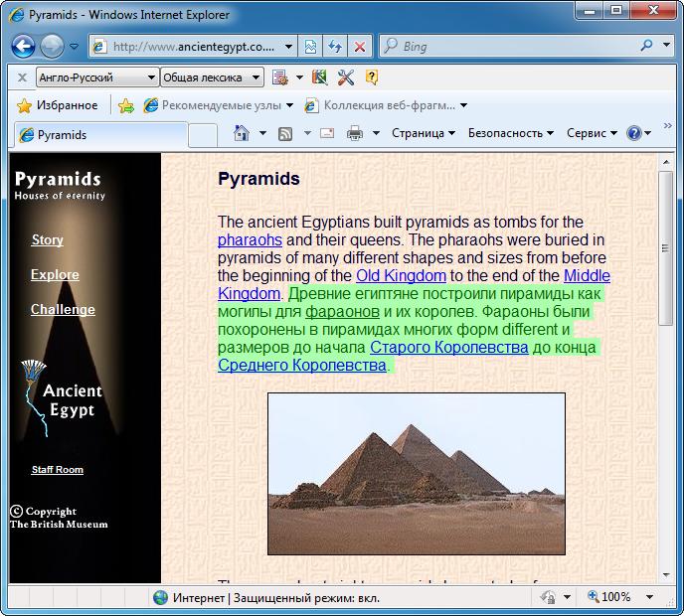Click scrollbar up arrow
684x616 pixels.
click(x=666, y=162)
